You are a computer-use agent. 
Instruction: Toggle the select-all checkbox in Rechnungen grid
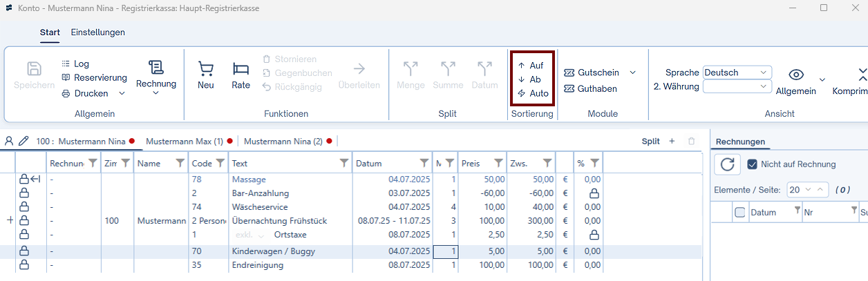point(739,213)
